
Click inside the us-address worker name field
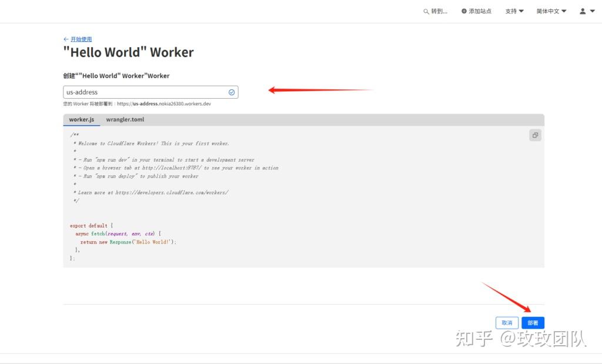(147, 92)
